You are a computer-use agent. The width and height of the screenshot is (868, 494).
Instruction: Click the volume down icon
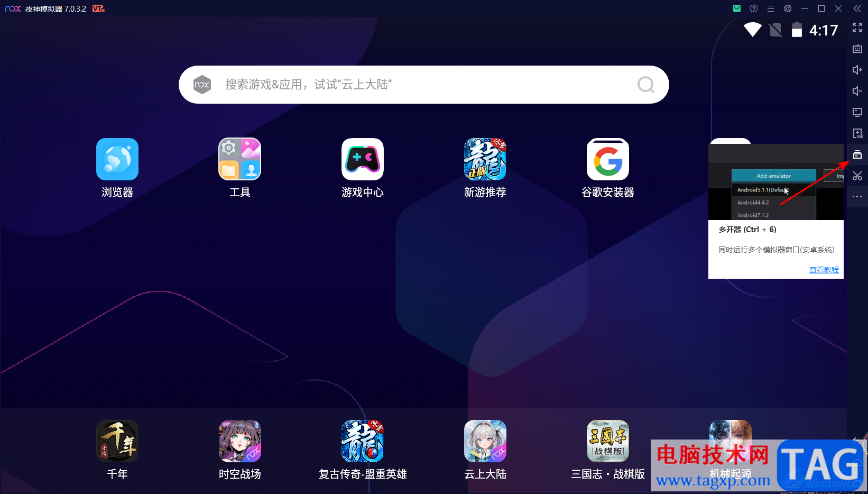pos(857,91)
